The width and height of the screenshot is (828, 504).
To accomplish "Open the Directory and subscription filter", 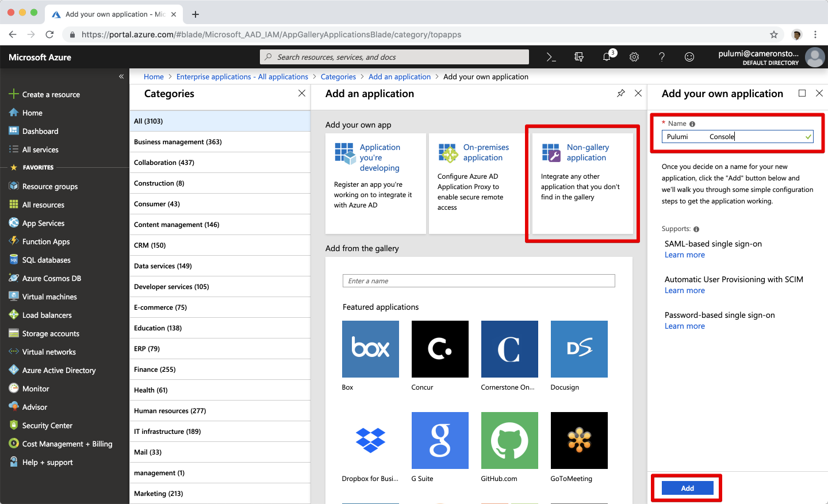I will pos(579,57).
